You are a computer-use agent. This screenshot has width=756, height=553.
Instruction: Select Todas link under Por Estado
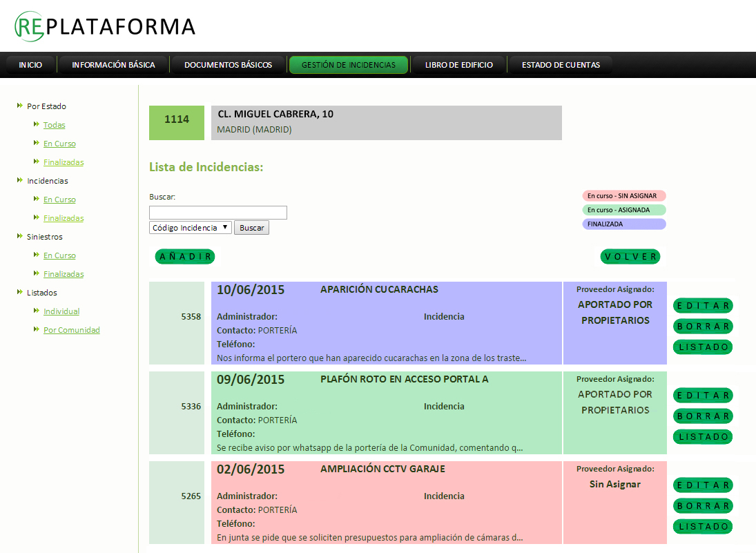pos(54,125)
